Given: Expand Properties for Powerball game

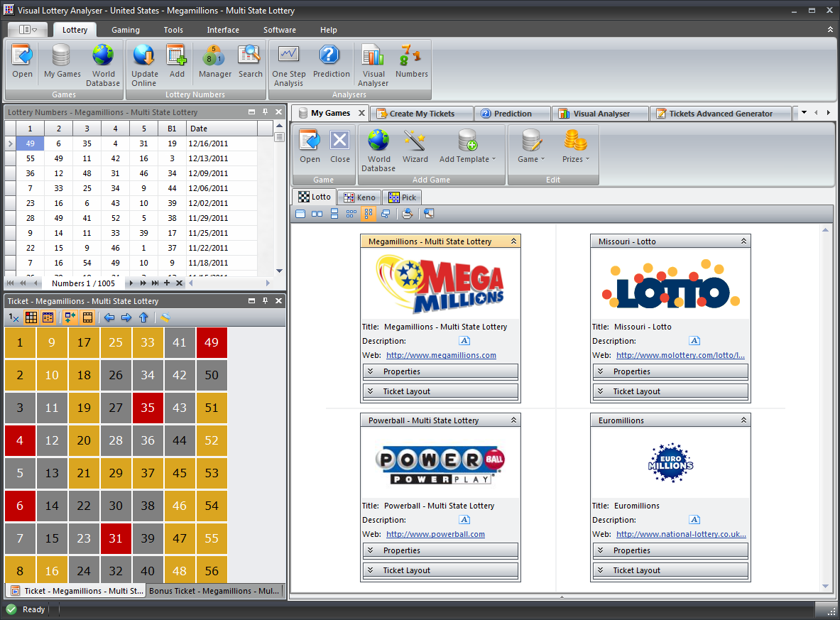Looking at the screenshot, I should coord(440,550).
